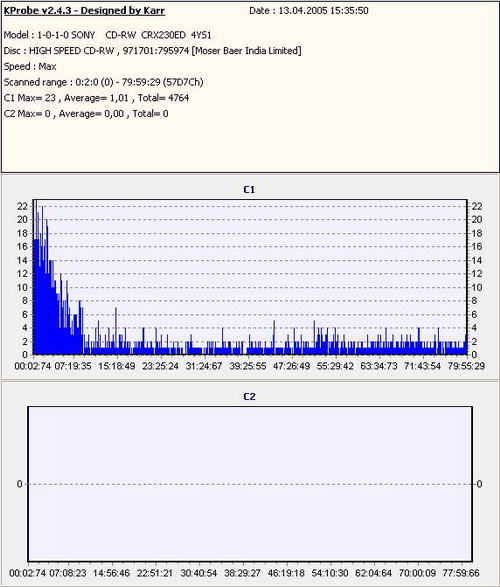Click the 0 gridline label on C2 left axis

(19, 484)
